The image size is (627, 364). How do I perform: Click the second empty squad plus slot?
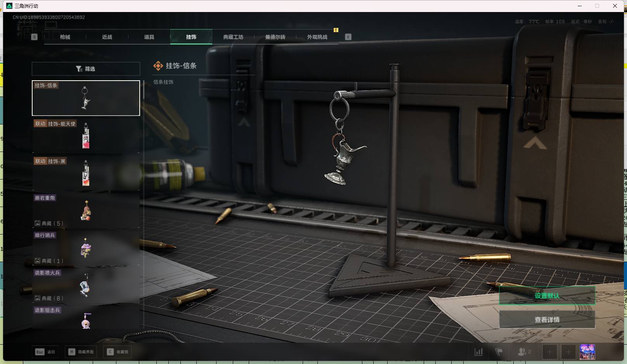click(x=568, y=352)
